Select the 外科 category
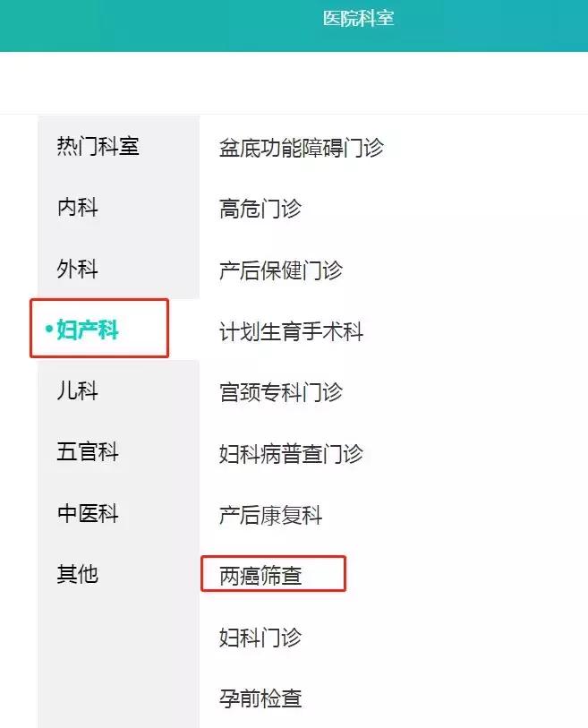This screenshot has height=728, width=588. [77, 268]
